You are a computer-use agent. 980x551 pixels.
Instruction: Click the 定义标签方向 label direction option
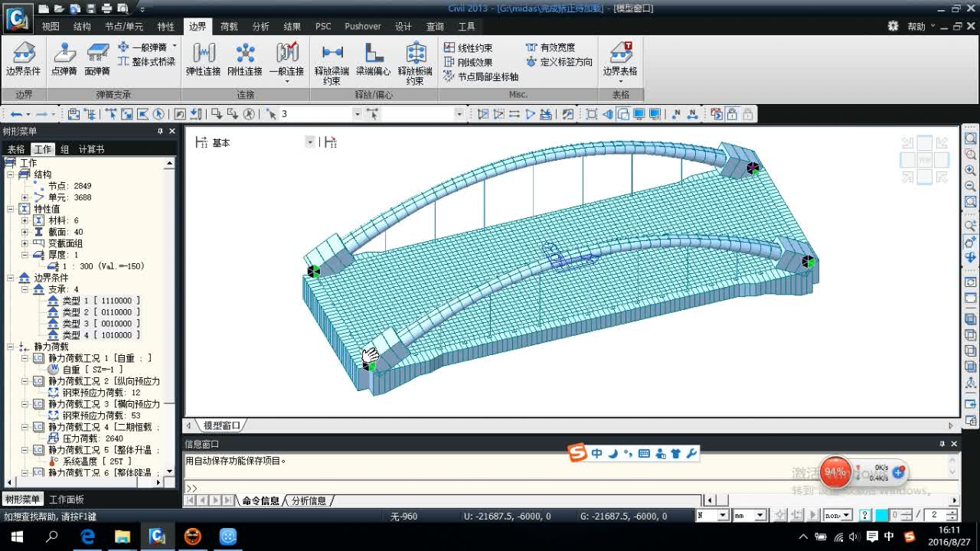click(559, 62)
